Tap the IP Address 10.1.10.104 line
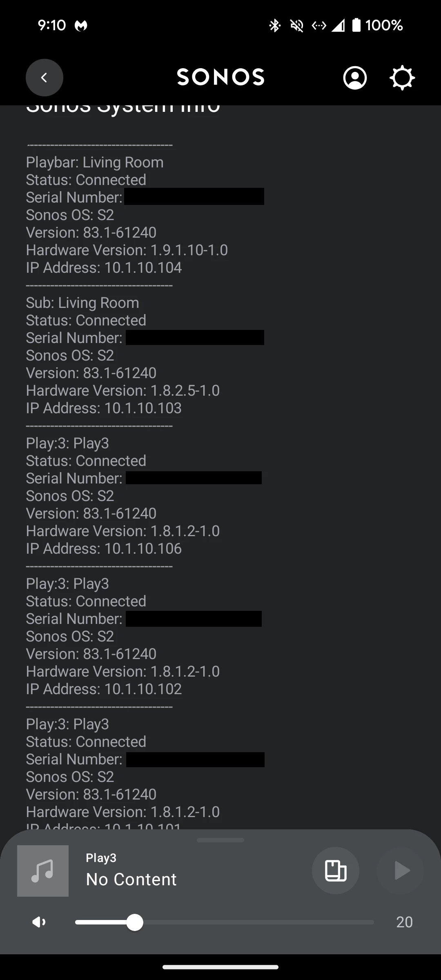 (x=104, y=268)
